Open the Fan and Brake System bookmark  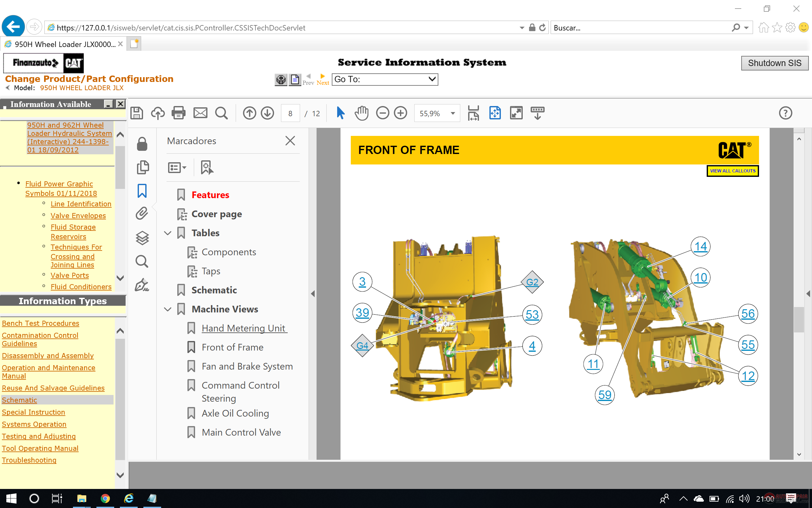pos(247,366)
